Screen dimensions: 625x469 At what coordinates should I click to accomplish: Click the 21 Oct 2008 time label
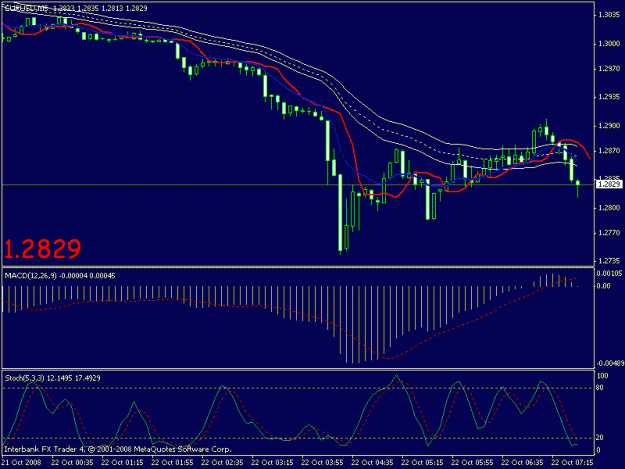tap(22, 463)
